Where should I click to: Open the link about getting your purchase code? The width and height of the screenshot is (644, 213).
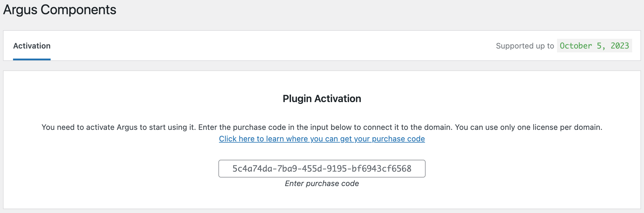[x=322, y=139]
